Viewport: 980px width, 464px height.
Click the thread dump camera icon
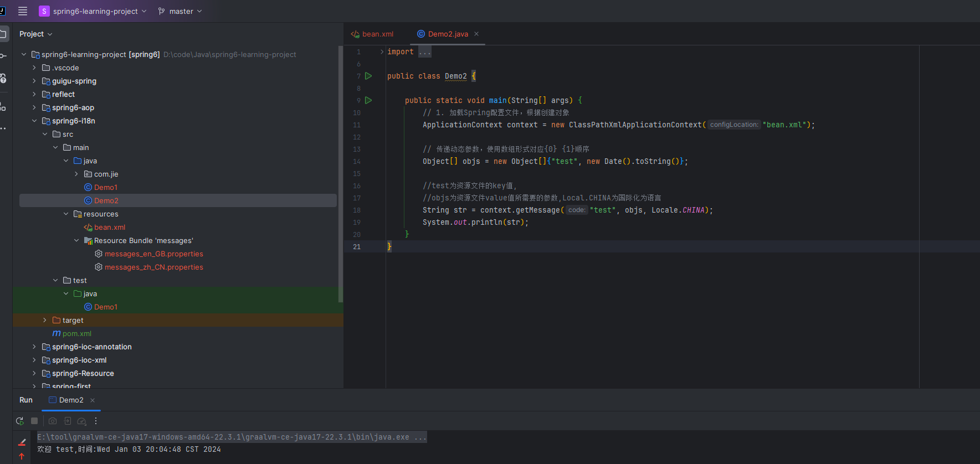[53, 421]
